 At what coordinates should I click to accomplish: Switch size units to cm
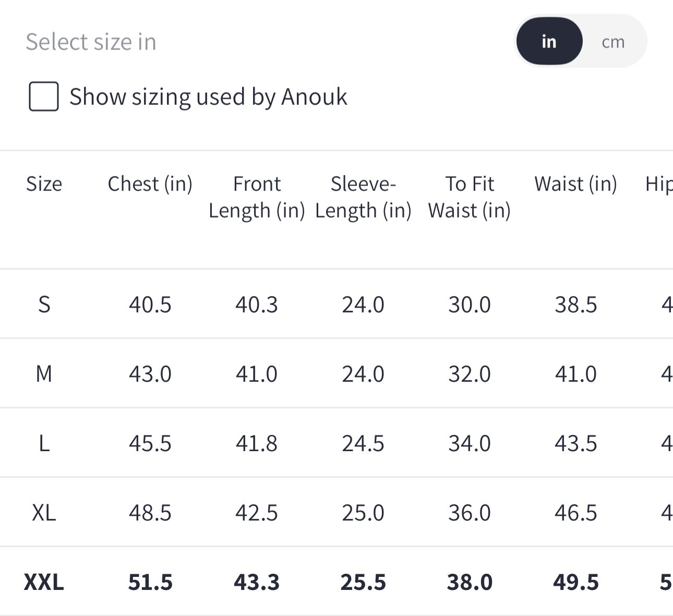pyautogui.click(x=613, y=42)
